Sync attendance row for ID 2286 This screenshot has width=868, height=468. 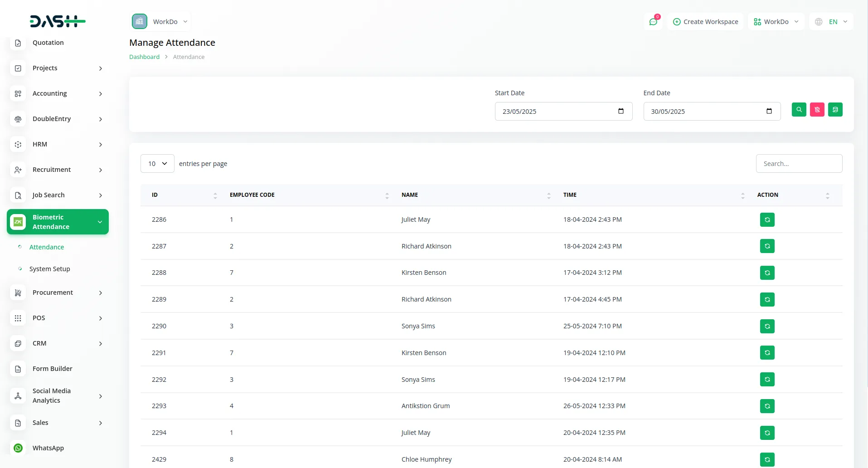point(767,220)
